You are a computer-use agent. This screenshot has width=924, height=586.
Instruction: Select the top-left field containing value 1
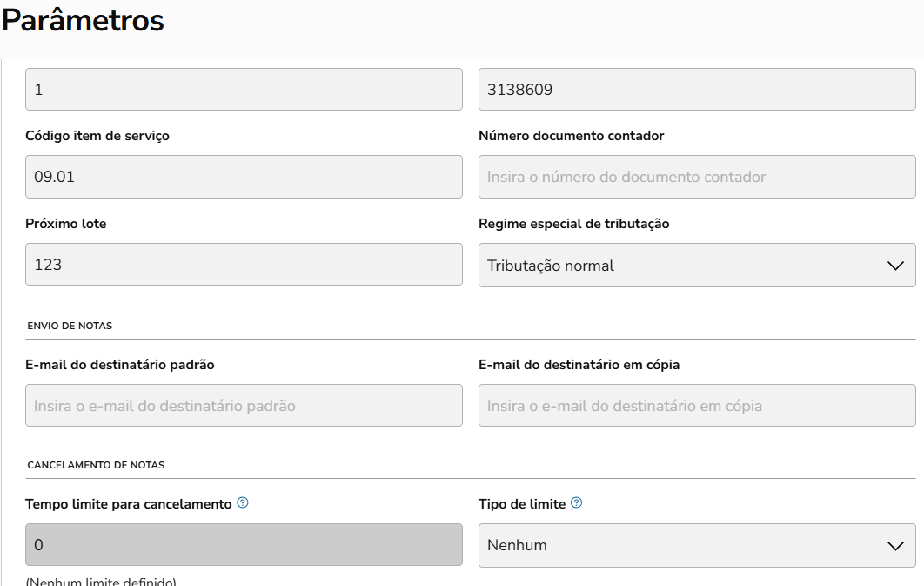click(x=244, y=90)
